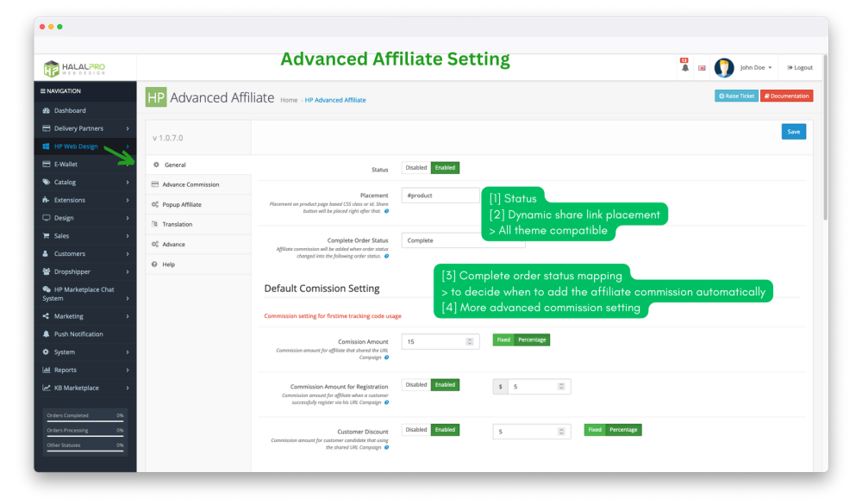
Task: Open the Advance Commission tab
Action: coord(191,184)
